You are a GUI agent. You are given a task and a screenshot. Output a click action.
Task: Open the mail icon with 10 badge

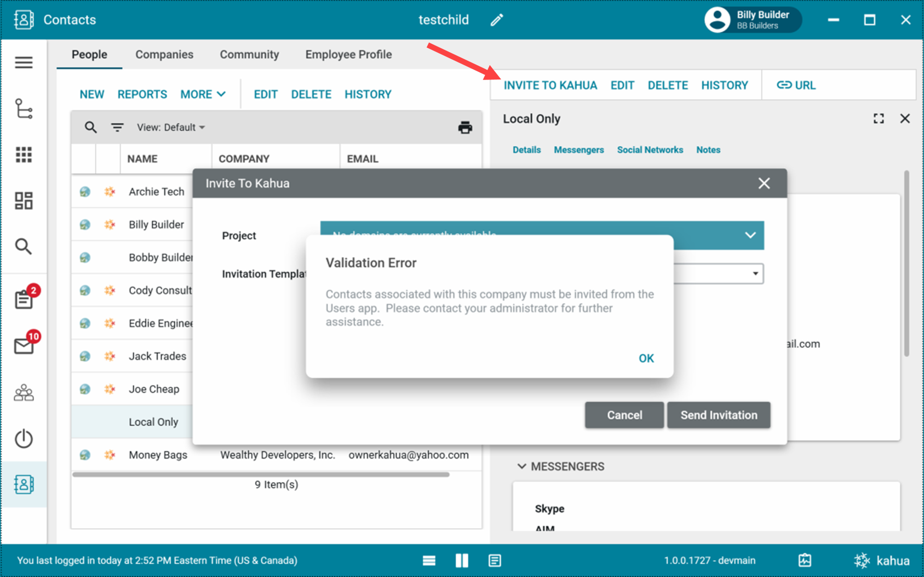pos(24,346)
